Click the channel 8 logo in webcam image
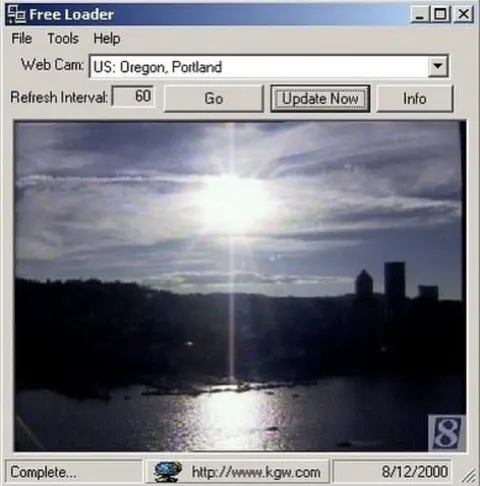This screenshot has width=480, height=486. [x=446, y=432]
